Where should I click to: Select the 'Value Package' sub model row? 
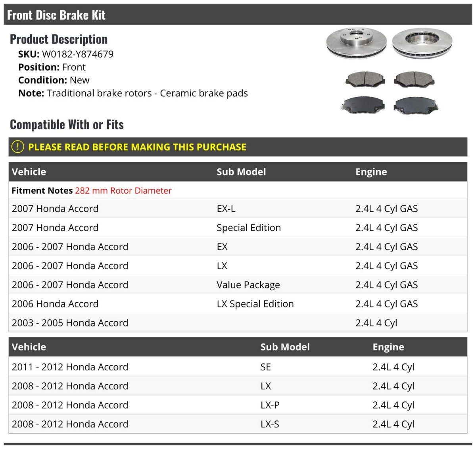[248, 285]
